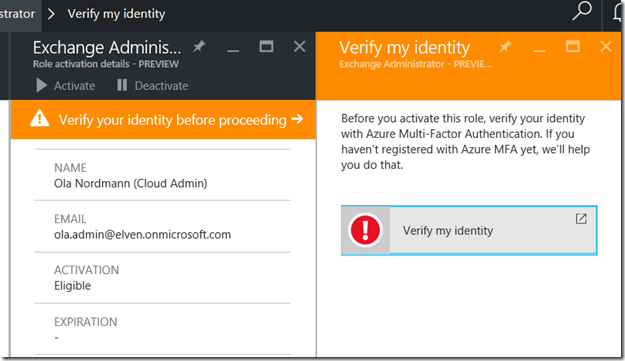Open the Verify your identity before proceeding banner
625x361 pixels.
click(x=163, y=120)
